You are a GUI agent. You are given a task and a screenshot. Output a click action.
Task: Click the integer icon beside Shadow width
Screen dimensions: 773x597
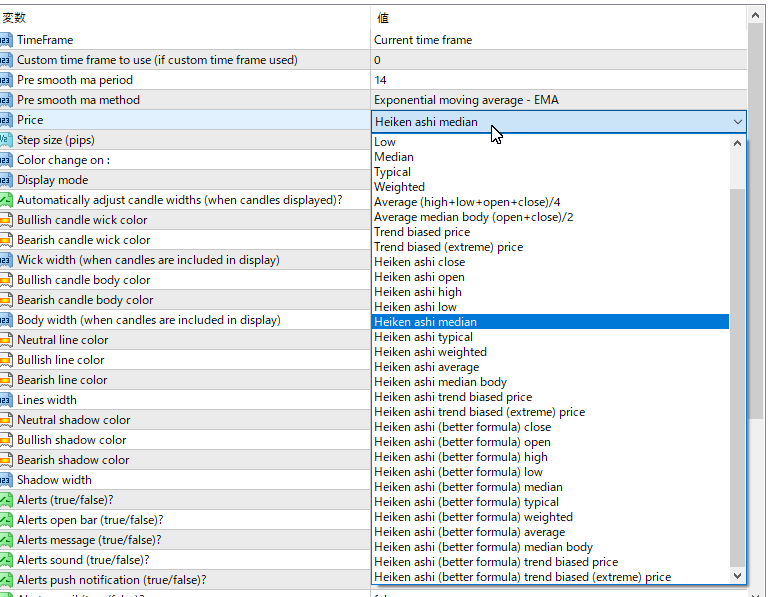click(6, 480)
